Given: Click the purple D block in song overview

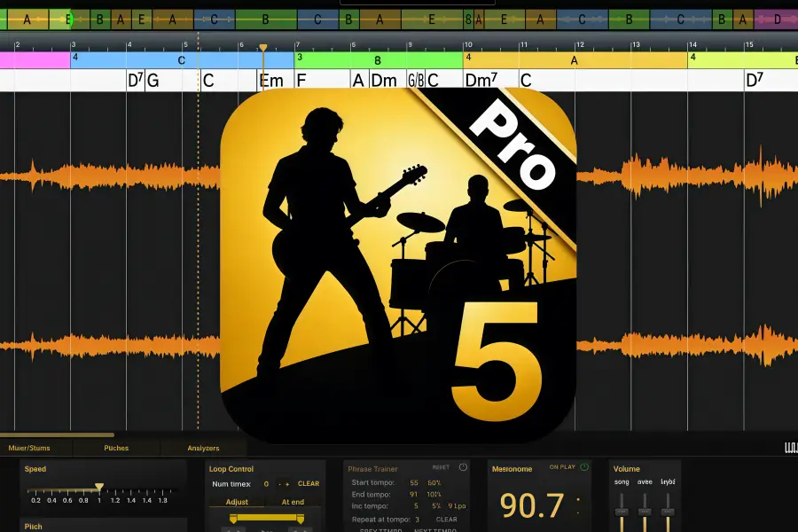Looking at the screenshot, I should (x=776, y=20).
